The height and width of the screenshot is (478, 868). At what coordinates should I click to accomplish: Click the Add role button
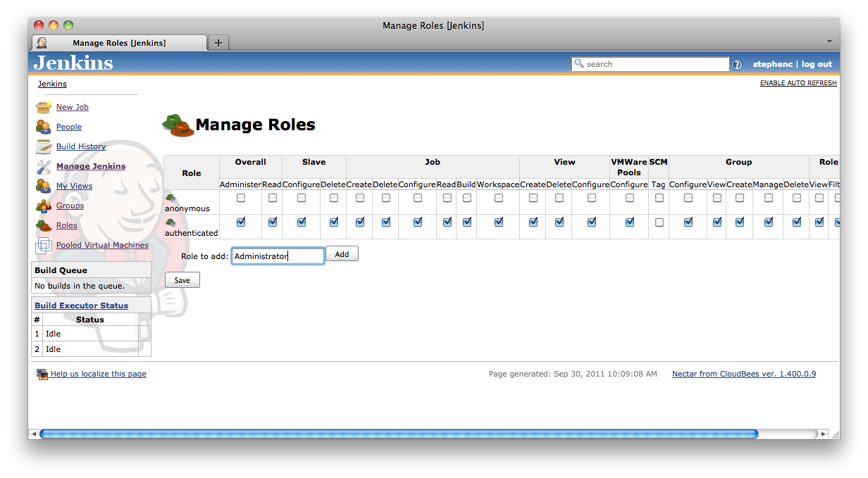[x=342, y=254]
